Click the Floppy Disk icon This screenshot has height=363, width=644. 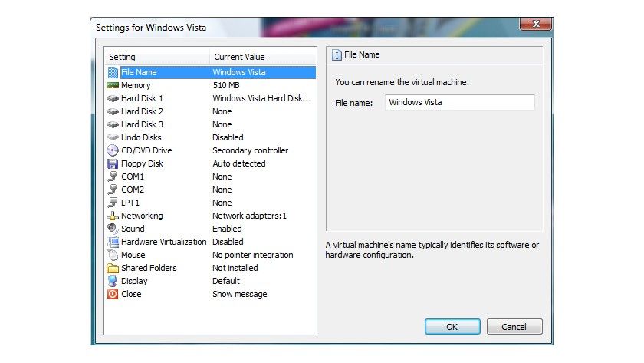tap(113, 163)
